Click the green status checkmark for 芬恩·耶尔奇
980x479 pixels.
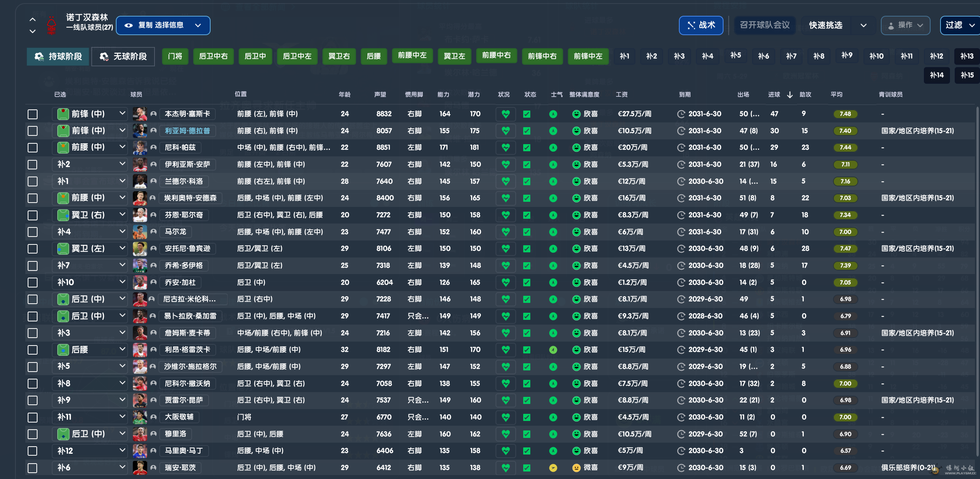[527, 215]
